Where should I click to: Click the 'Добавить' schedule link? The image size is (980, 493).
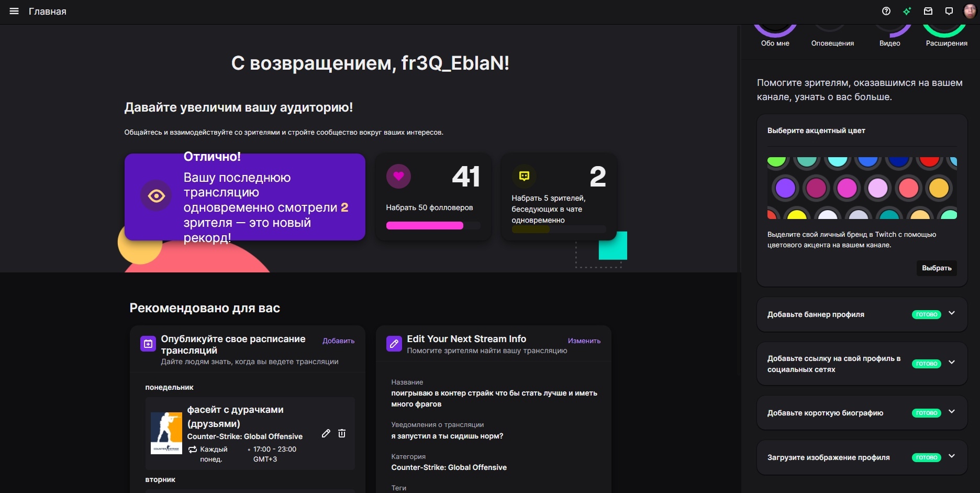339,341
